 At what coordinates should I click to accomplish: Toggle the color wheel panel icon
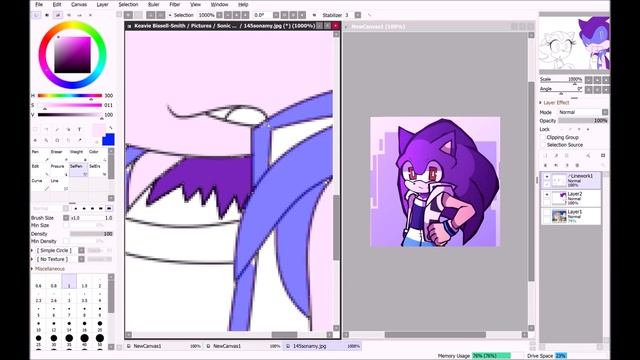pyautogui.click(x=36, y=15)
